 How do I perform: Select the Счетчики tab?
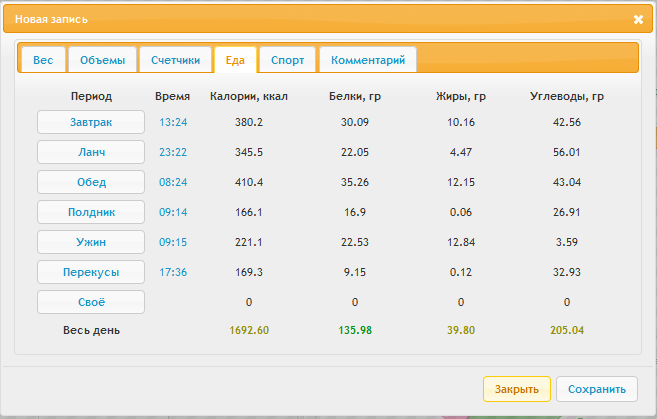coord(175,60)
